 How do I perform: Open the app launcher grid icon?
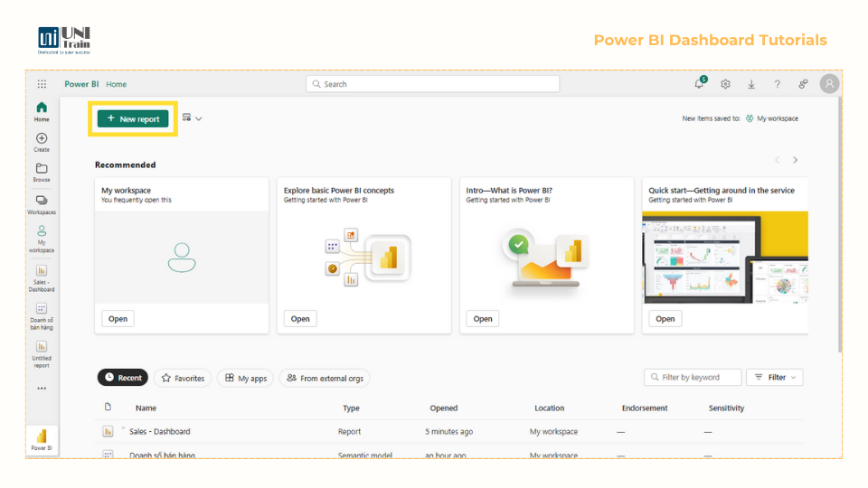pos(42,84)
